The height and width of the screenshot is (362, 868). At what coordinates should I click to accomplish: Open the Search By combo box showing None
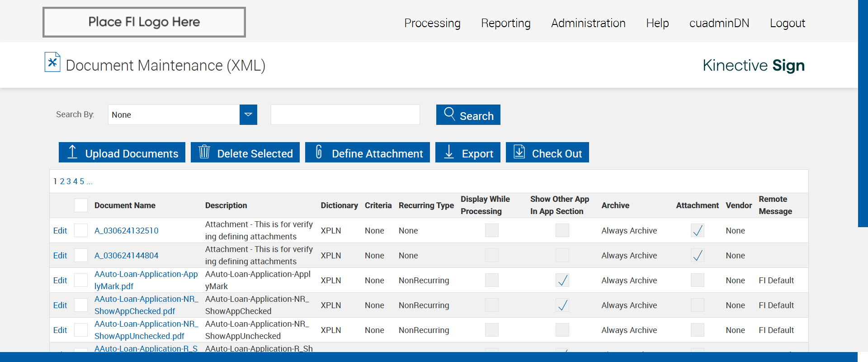[x=174, y=115]
